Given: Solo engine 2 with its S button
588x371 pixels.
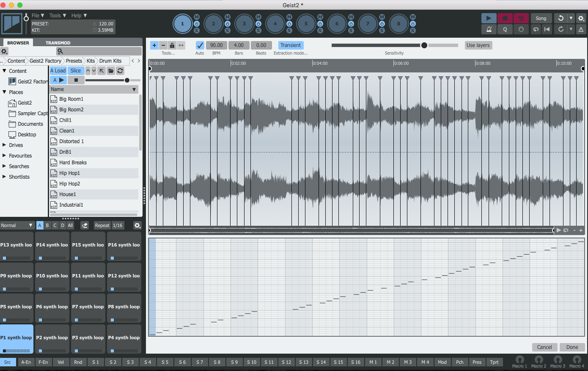Looking at the screenshot, I should click(x=228, y=30).
